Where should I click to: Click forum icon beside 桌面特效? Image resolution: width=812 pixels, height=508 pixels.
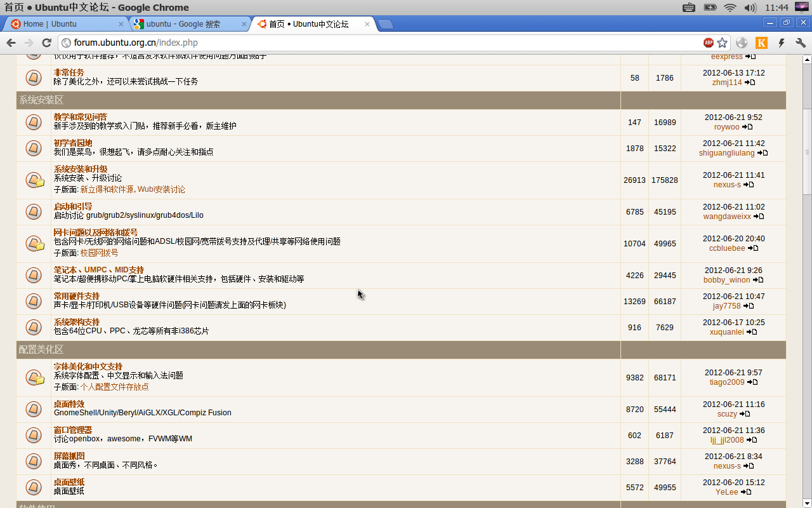[34, 409]
